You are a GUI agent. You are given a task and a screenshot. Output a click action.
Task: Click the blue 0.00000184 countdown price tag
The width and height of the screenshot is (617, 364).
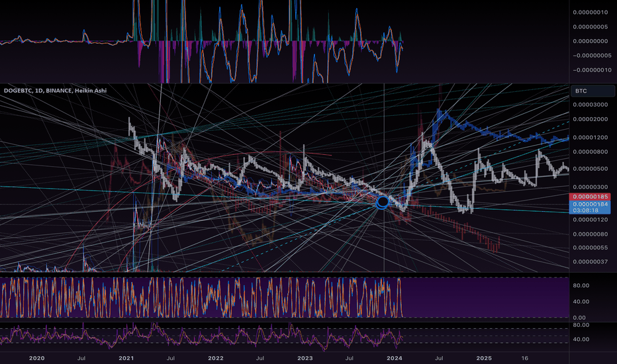(x=590, y=207)
